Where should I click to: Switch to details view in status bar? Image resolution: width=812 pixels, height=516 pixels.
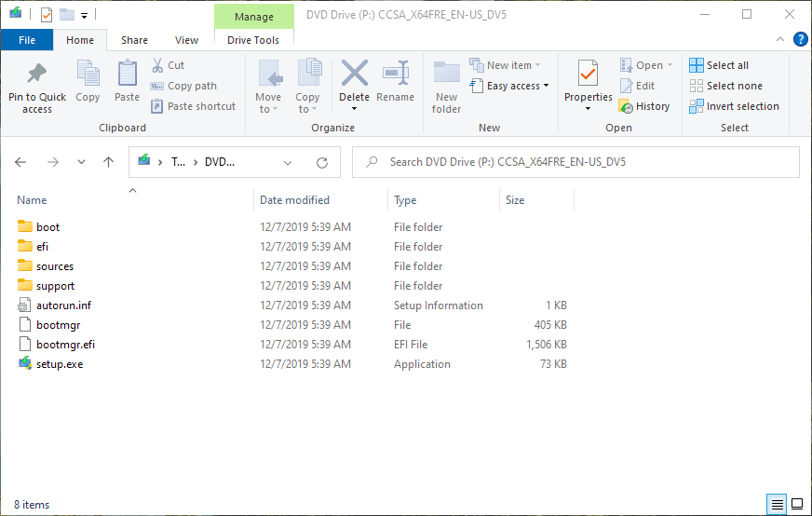(777, 504)
